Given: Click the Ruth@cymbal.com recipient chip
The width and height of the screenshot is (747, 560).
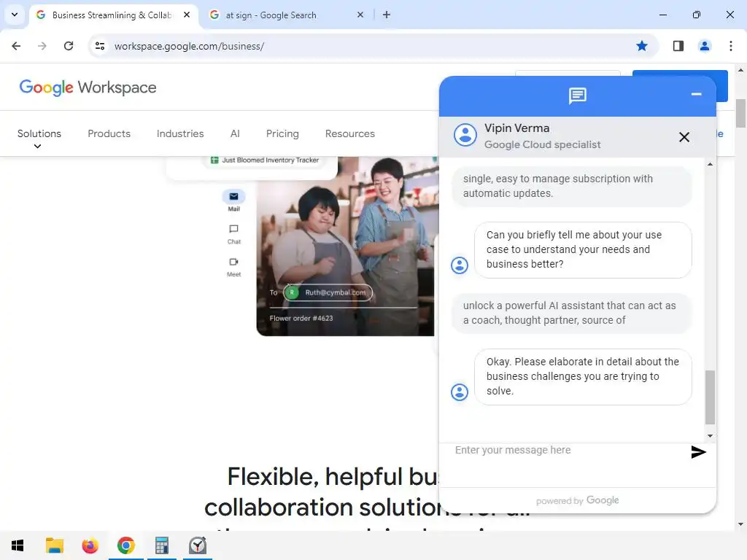Looking at the screenshot, I should [328, 292].
